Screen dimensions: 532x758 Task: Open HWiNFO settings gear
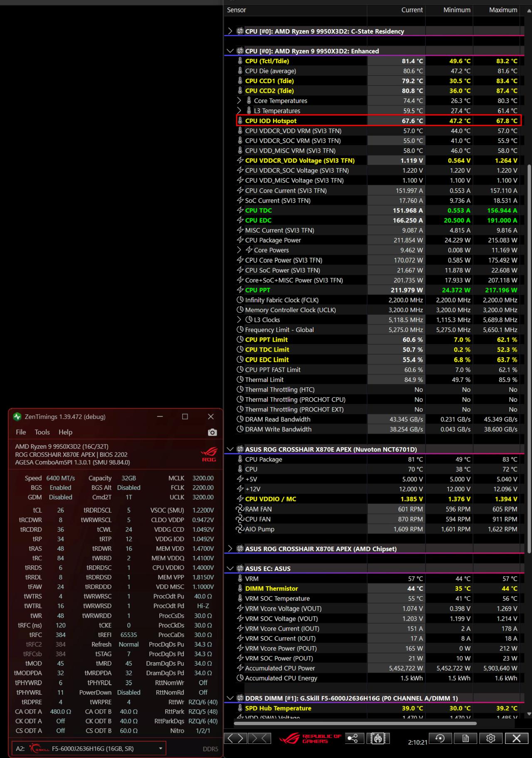click(x=491, y=738)
